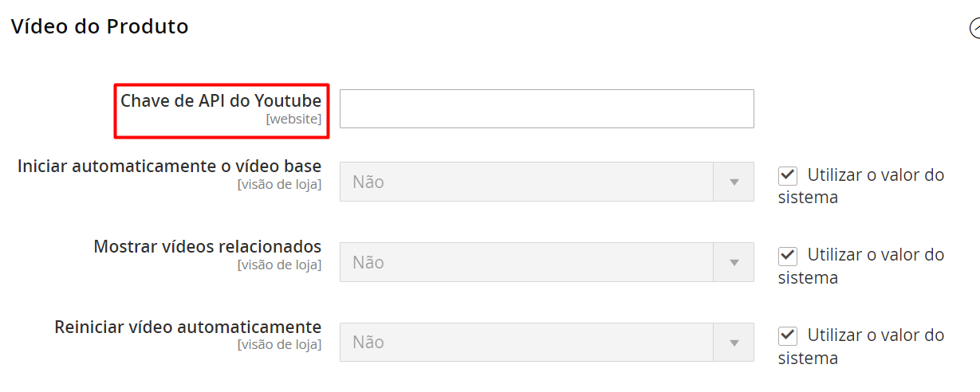The width and height of the screenshot is (980, 392).
Task: Click the Reiniciar vídeo automaticamente label
Action: 187,327
